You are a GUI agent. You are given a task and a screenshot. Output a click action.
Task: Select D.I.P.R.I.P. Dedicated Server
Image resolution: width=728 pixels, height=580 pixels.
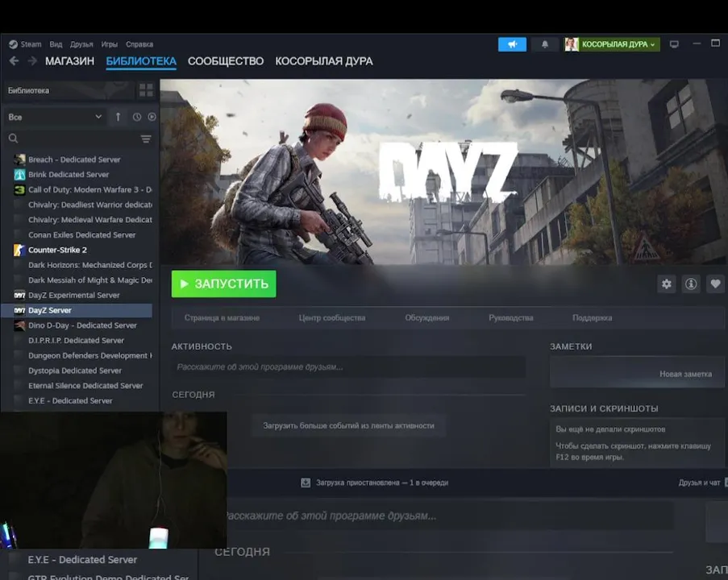(76, 341)
